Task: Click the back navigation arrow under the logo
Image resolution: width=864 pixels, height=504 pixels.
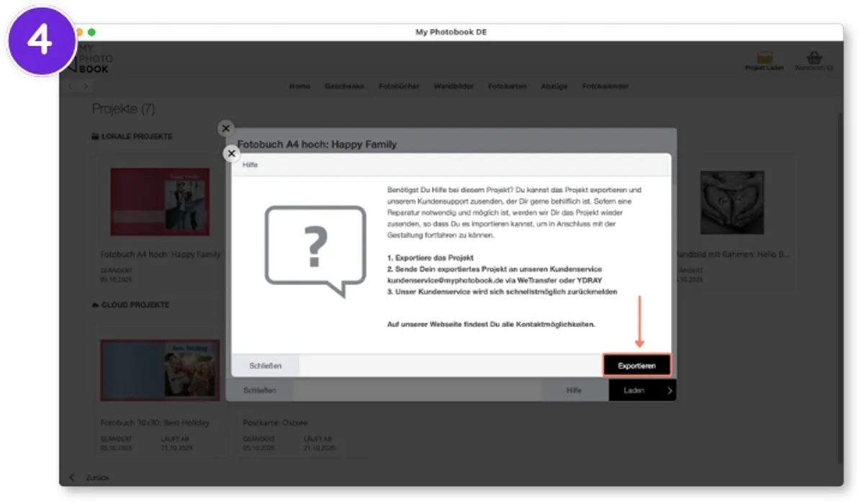Action: [71, 86]
